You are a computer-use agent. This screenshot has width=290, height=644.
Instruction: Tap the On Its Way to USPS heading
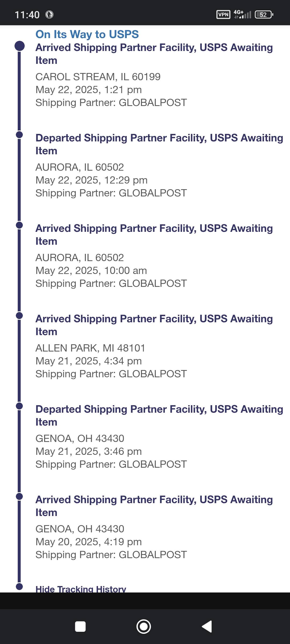(87, 34)
